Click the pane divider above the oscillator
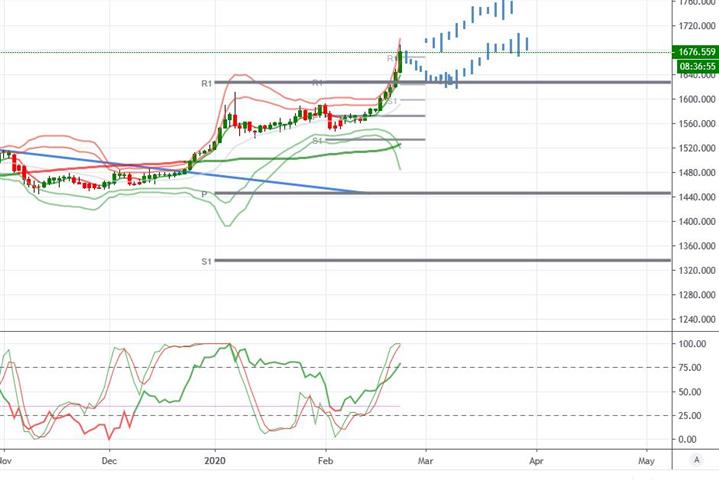 pyautogui.click(x=360, y=331)
